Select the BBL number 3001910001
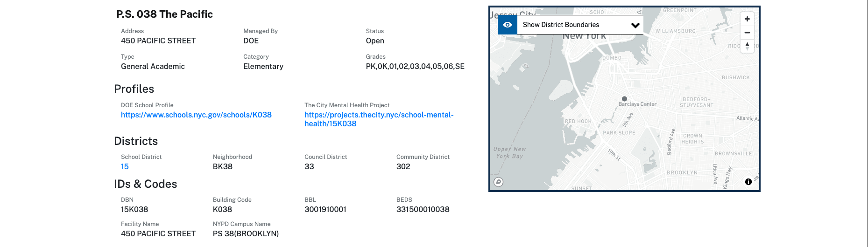 coord(325,209)
